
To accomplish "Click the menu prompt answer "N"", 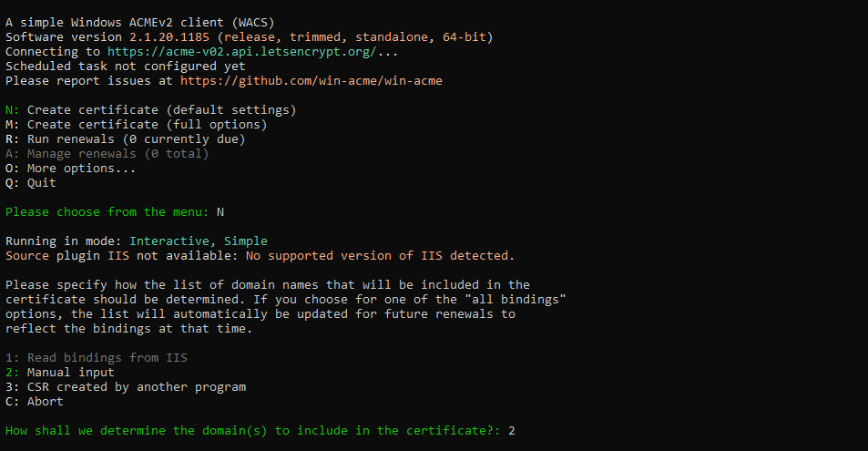I will click(220, 211).
